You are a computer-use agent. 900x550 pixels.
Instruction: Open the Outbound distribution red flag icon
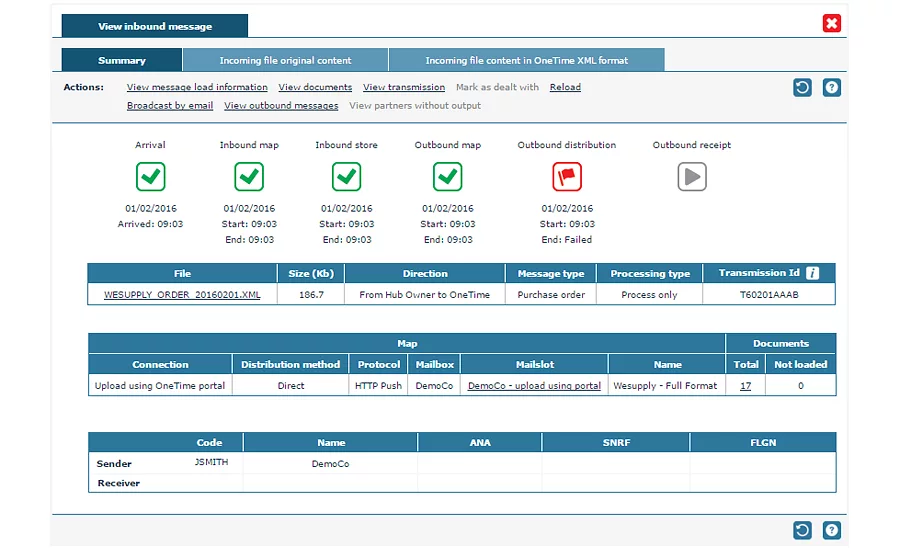point(567,176)
